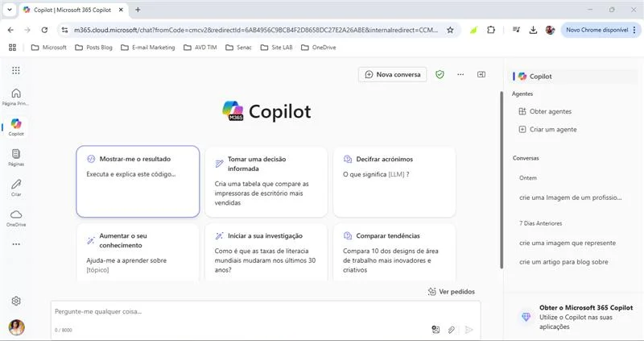The image size is (644, 341).
Task: Click the Nova conversa button
Action: coord(392,74)
